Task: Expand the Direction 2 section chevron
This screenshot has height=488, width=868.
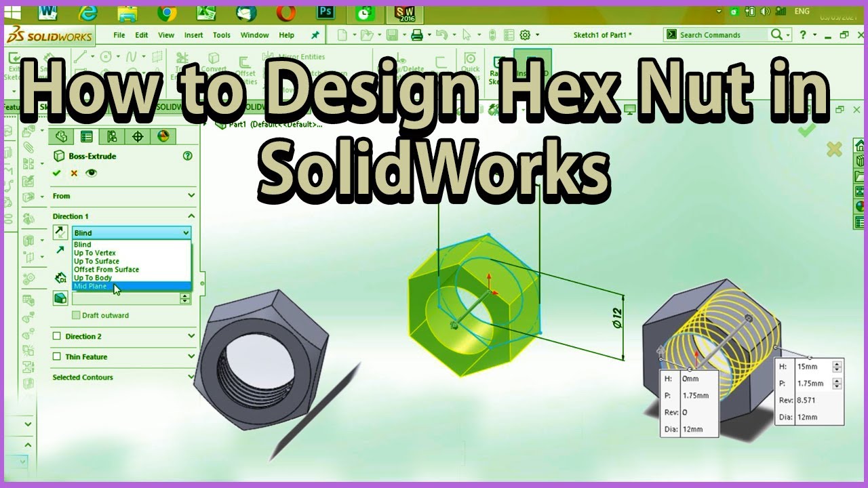Action: (x=191, y=336)
